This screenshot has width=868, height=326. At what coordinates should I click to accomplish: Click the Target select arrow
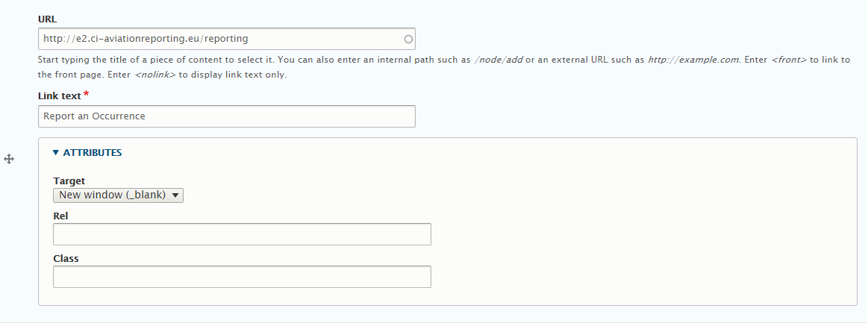pyautogui.click(x=175, y=195)
